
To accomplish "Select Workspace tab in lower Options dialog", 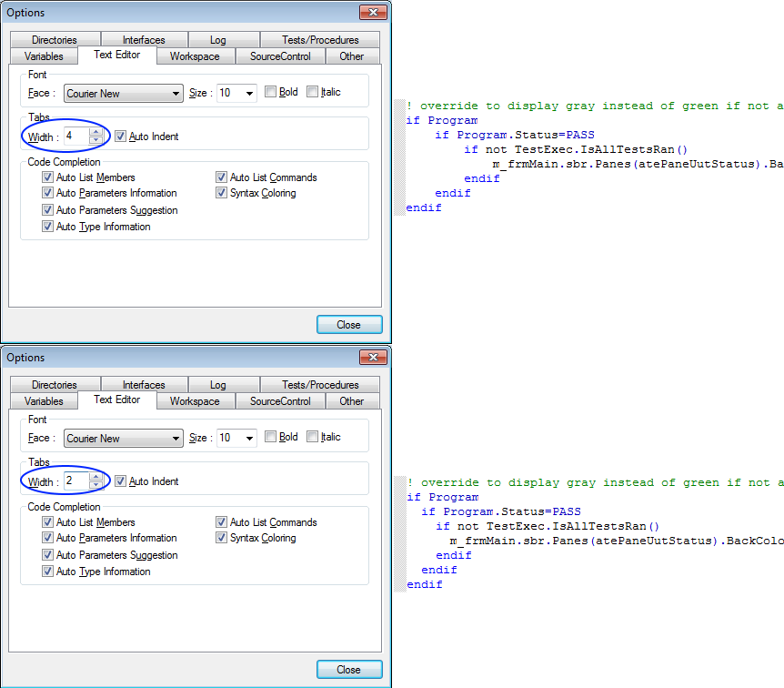I will pos(195,400).
